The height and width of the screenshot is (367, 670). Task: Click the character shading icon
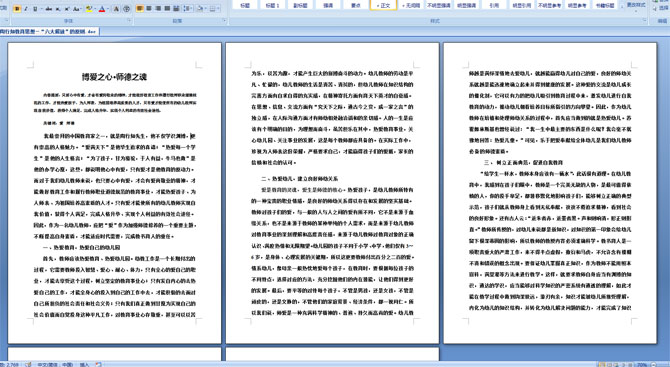[116, 9]
